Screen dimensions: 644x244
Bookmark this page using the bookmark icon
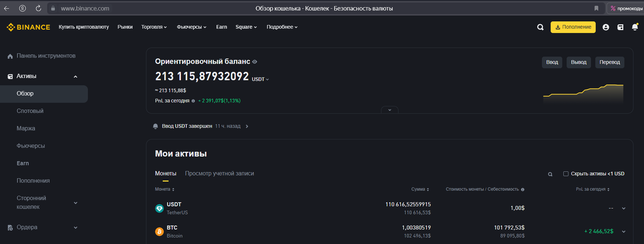point(596,9)
